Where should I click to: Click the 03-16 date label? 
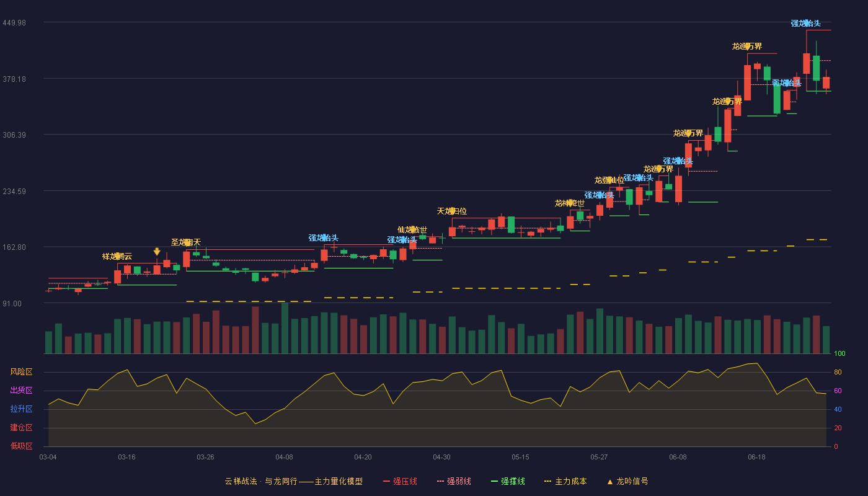pyautogui.click(x=126, y=457)
